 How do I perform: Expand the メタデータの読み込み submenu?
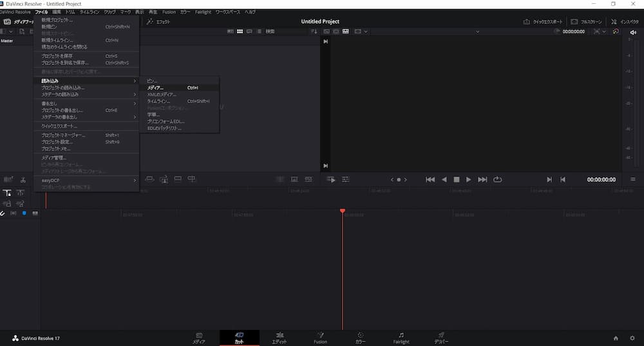(x=86, y=94)
